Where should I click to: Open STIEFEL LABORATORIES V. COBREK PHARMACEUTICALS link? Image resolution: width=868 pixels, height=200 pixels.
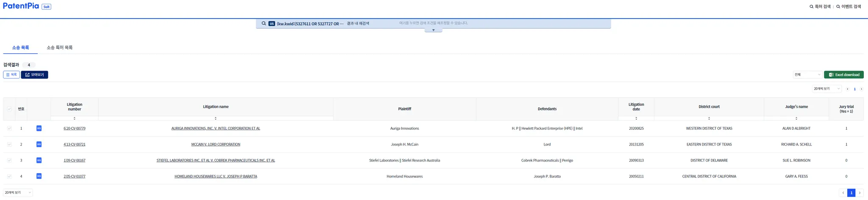click(216, 161)
